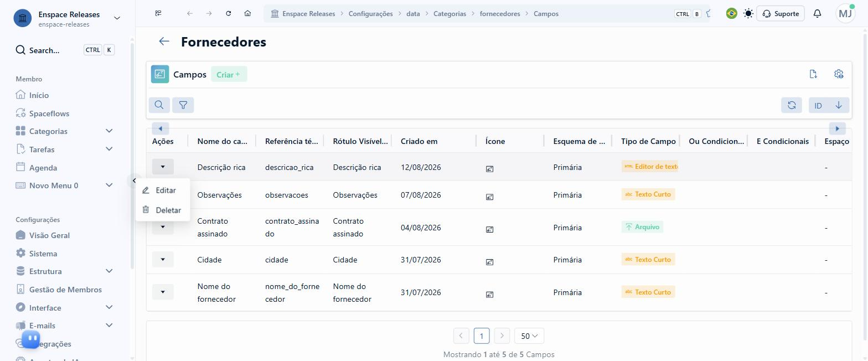
Task: Open Categorias breadcrumb
Action: click(449, 14)
